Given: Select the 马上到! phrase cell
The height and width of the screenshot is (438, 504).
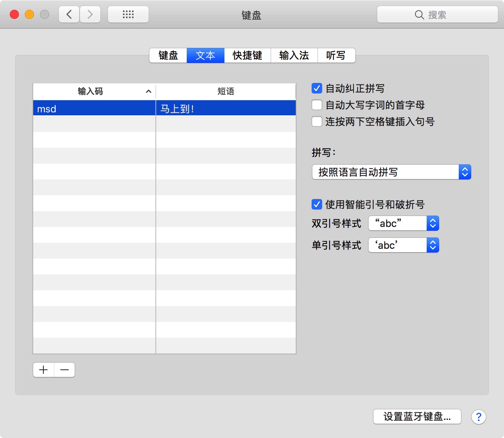Looking at the screenshot, I should pyautogui.click(x=226, y=109).
